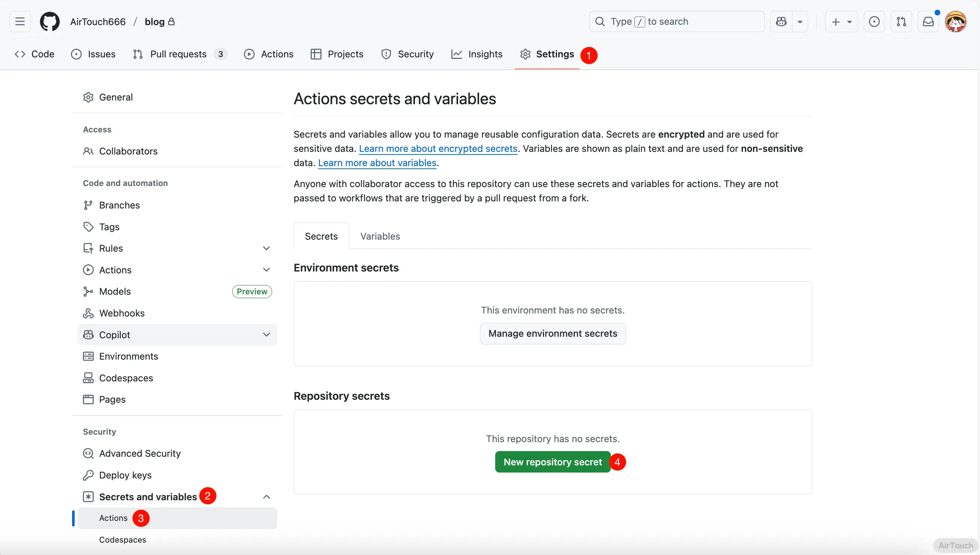980x555 pixels.
Task: Focus the Type to search field
Action: (676, 22)
